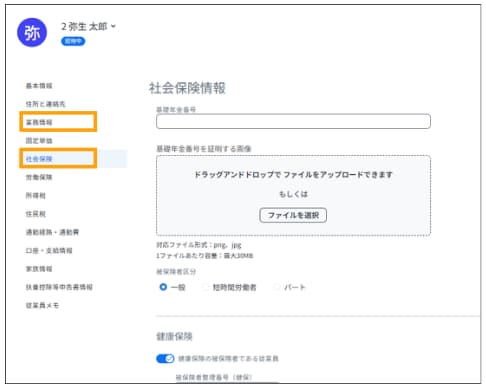Select 通勤経路・通勤費 menu item
Screen dimensions: 486x388
(x=52, y=232)
